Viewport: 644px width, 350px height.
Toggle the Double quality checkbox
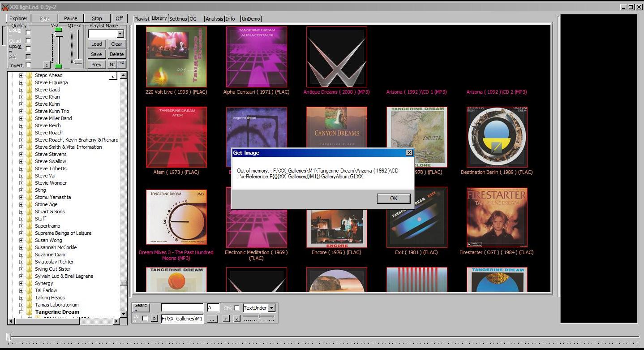(x=29, y=32)
